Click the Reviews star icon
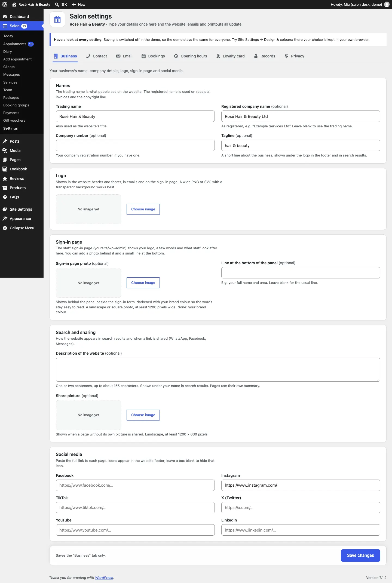The height and width of the screenshot is (583, 392). click(5, 179)
